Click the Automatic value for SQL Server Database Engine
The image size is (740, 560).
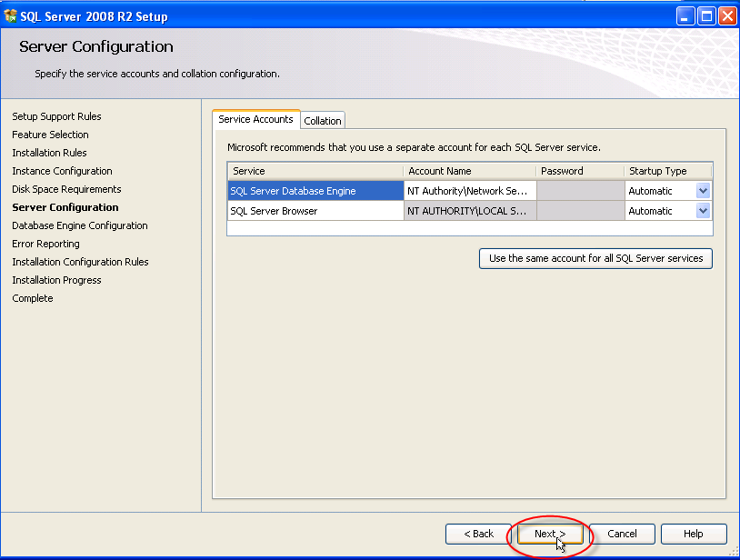click(650, 191)
